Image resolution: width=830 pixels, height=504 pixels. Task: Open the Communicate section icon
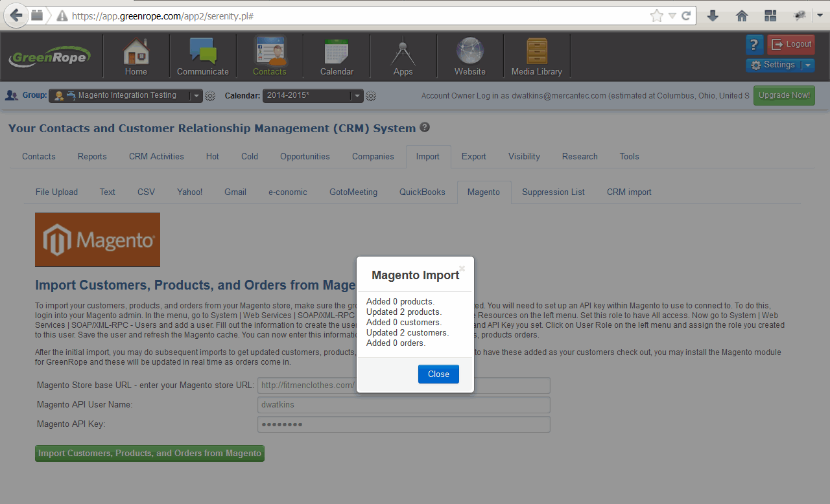[203, 56]
